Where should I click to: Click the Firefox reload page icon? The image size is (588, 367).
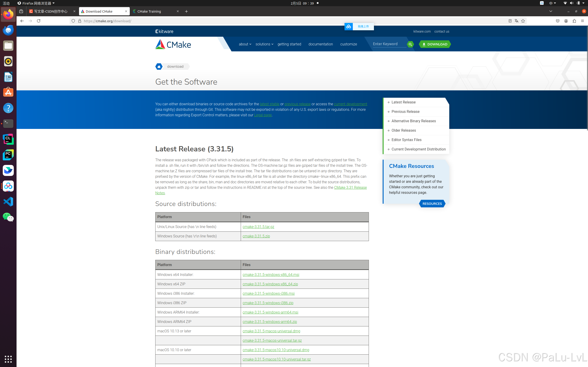(38, 21)
